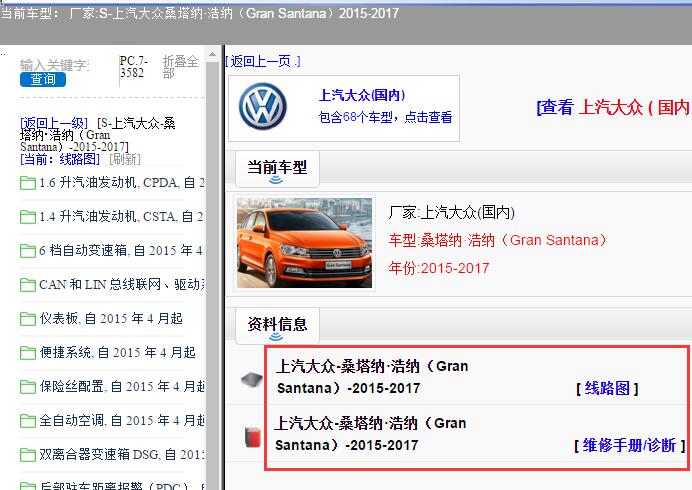
Task: Click the orange Gran Santana car thumbnail
Action: pyautogui.click(x=305, y=243)
